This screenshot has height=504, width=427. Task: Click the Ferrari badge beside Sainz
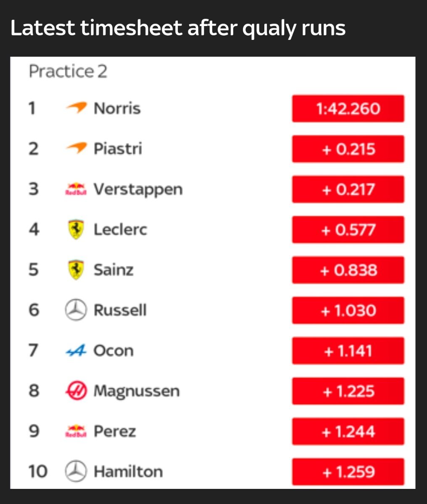coord(76,270)
